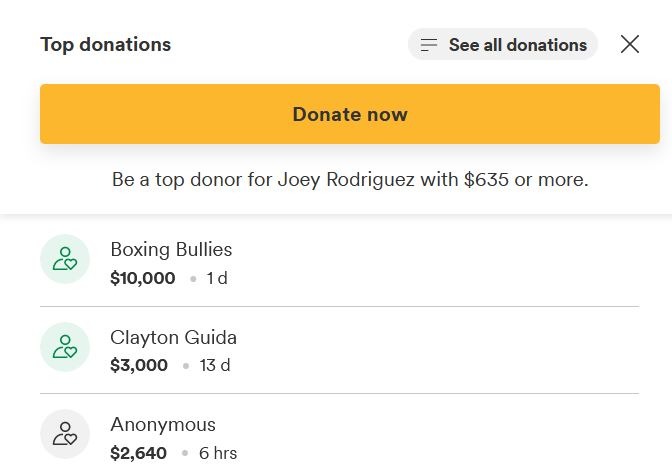Click the $3,000 donation amount
The width and height of the screenshot is (672, 470).
tap(139, 365)
